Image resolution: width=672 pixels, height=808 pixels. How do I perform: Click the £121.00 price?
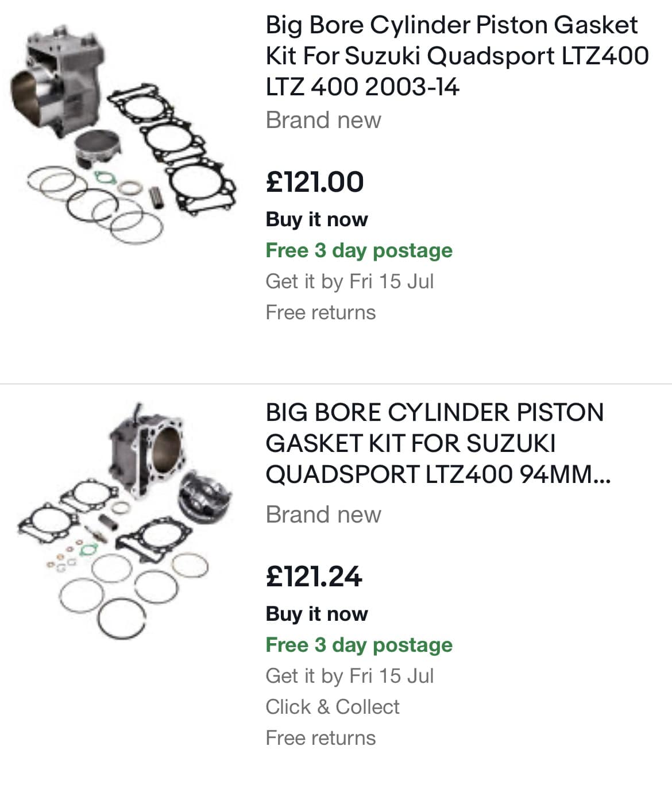[315, 182]
